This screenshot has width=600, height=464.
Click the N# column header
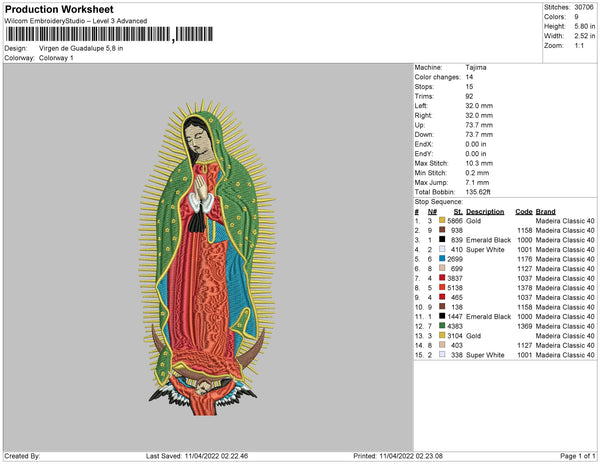pyautogui.click(x=432, y=212)
